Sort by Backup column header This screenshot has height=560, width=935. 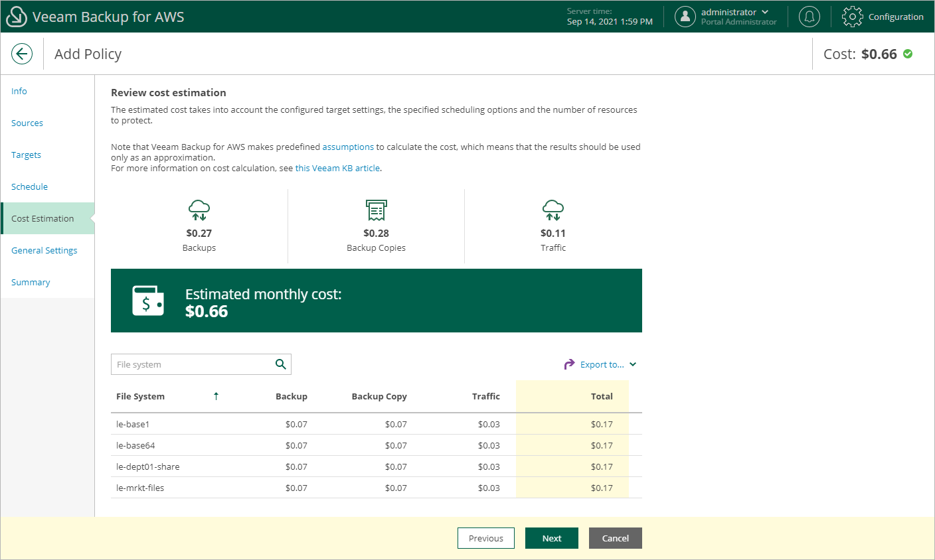pos(292,396)
